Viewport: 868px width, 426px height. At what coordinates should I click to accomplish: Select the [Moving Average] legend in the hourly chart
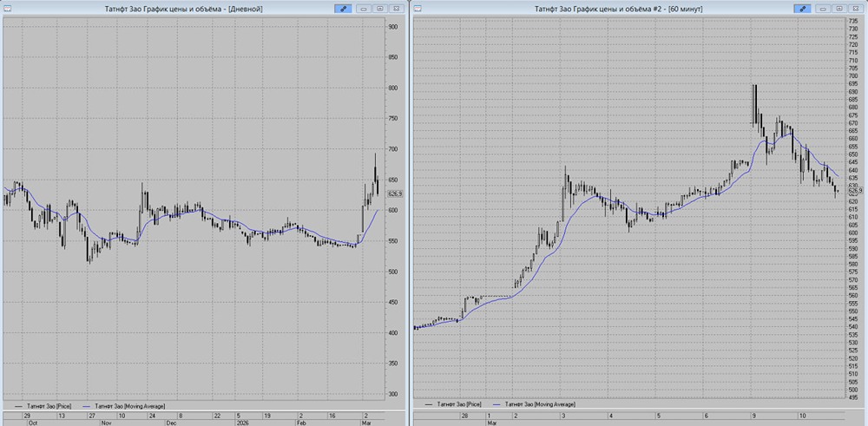pos(534,405)
